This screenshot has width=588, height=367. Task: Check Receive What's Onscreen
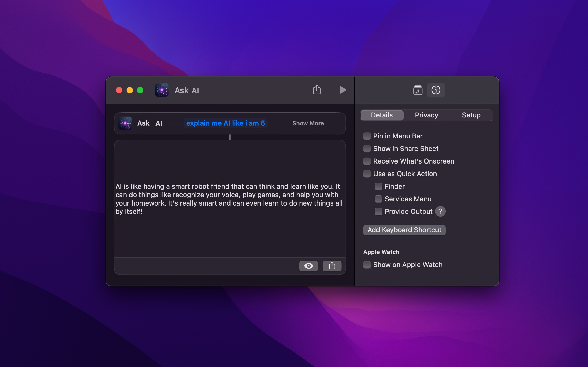pos(367,161)
